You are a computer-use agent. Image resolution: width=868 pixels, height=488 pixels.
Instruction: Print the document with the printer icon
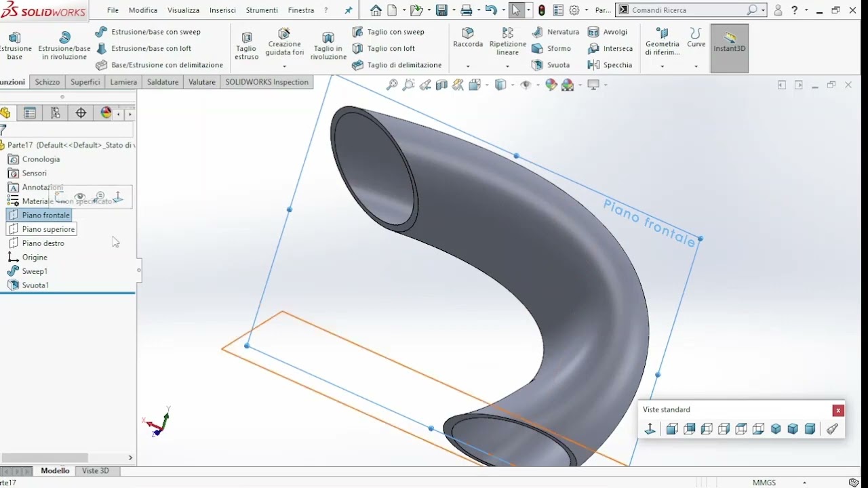click(x=467, y=10)
